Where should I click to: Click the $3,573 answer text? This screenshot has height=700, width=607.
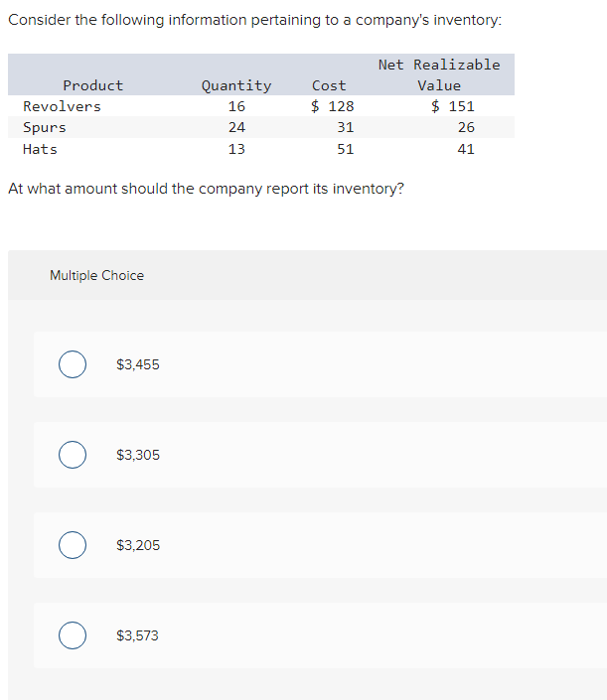(137, 635)
